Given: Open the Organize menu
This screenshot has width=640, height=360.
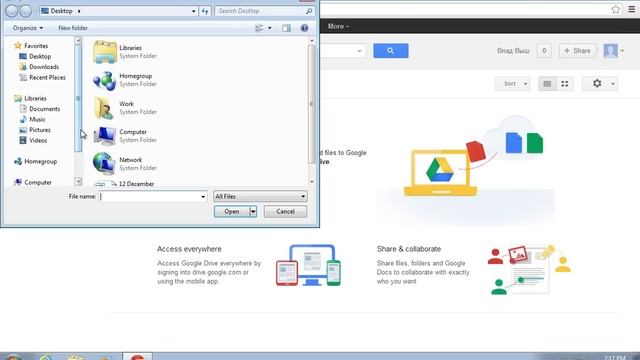Looking at the screenshot, I should 28,28.
